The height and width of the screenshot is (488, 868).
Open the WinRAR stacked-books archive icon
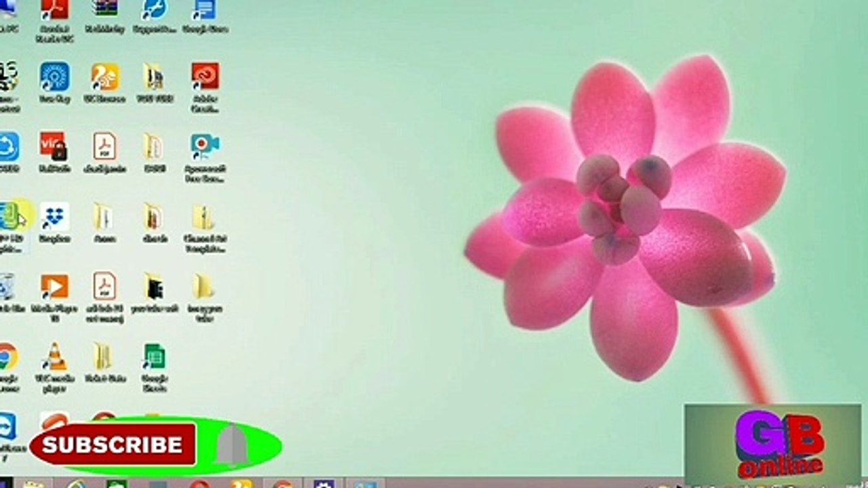point(105,8)
